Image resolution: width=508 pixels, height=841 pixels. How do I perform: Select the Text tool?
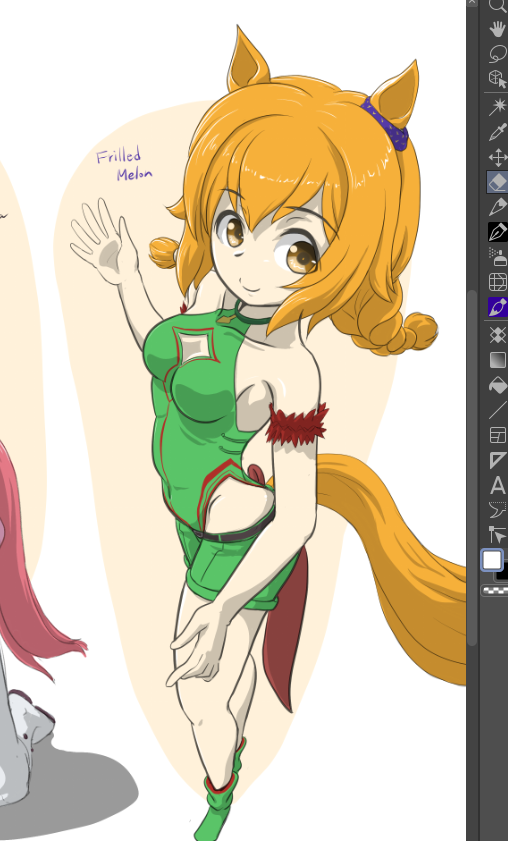point(498,485)
